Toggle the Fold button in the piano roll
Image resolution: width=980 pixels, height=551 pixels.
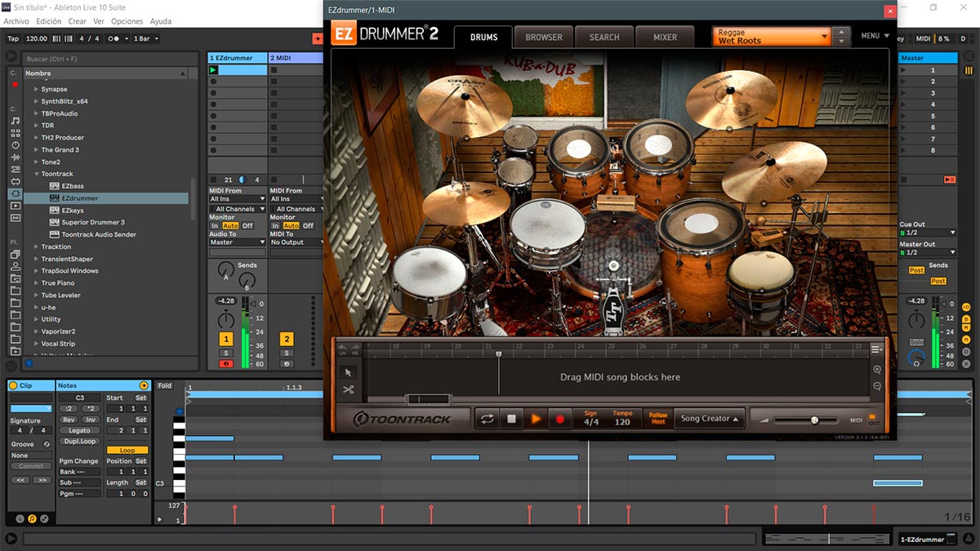point(165,386)
